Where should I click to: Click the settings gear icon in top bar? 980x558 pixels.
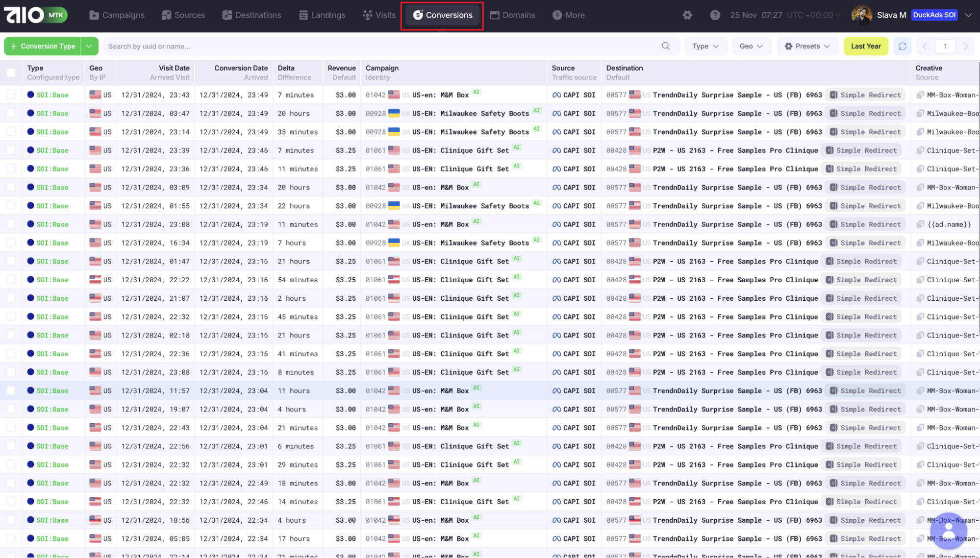point(687,15)
